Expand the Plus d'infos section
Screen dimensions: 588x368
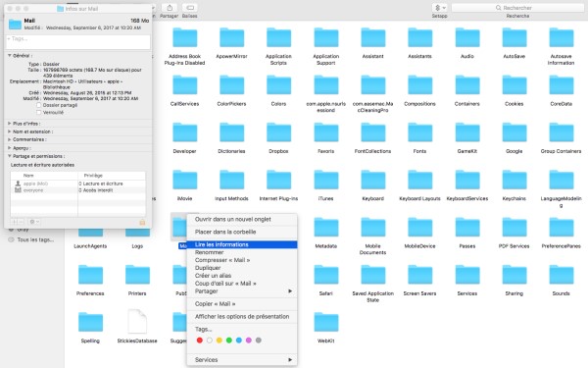point(10,124)
